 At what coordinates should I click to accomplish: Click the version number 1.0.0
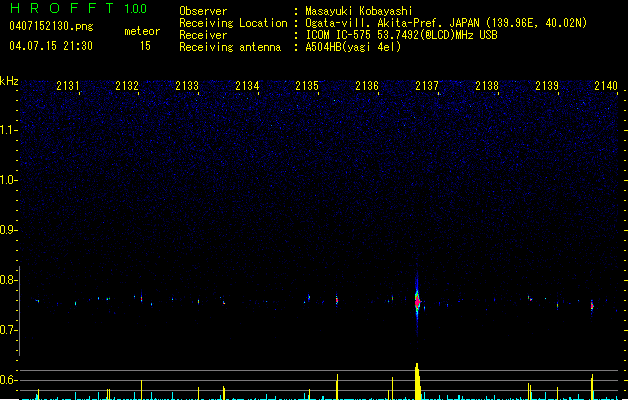pos(135,8)
